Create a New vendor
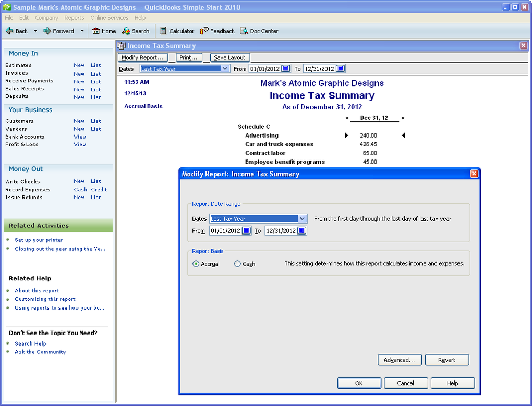532x406 pixels. (79, 129)
